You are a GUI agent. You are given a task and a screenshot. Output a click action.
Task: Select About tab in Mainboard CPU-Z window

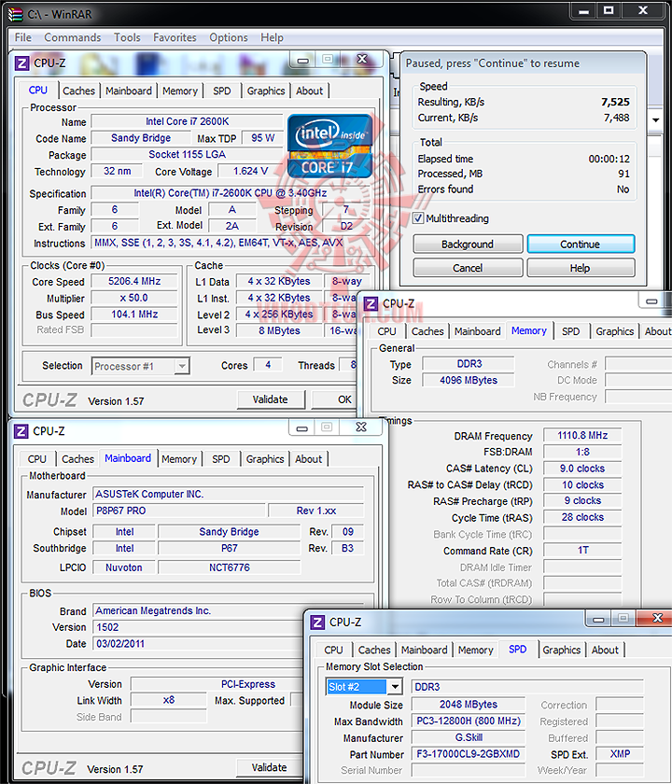tap(309, 458)
